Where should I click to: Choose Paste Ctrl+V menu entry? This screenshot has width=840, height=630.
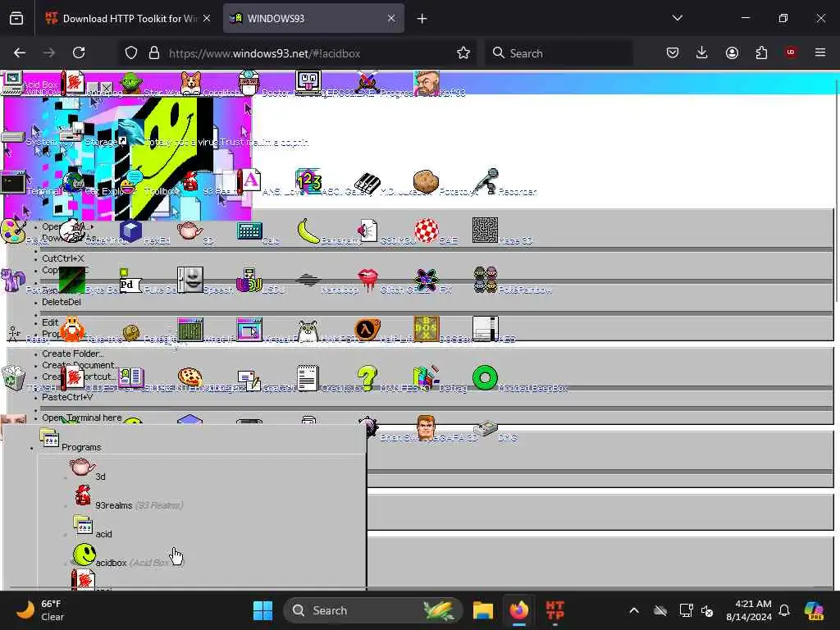point(67,397)
